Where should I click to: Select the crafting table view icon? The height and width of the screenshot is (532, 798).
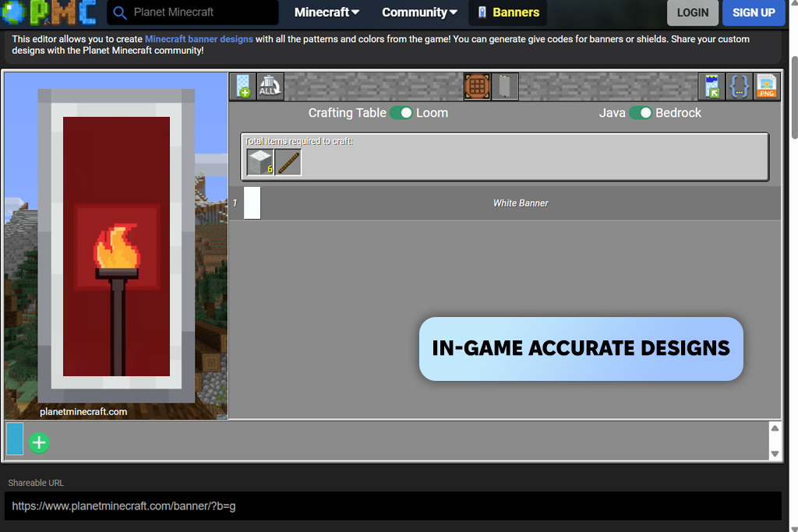click(x=477, y=86)
